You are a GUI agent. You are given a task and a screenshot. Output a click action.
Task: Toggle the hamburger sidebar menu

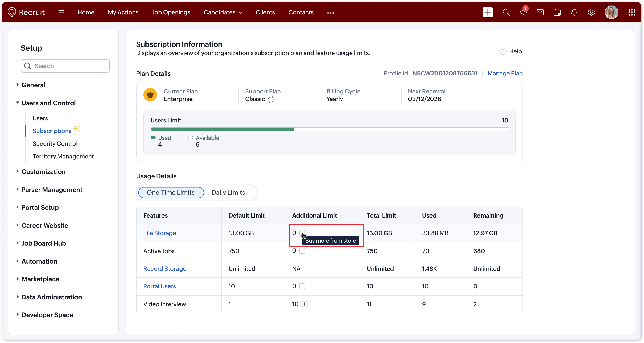(61, 12)
